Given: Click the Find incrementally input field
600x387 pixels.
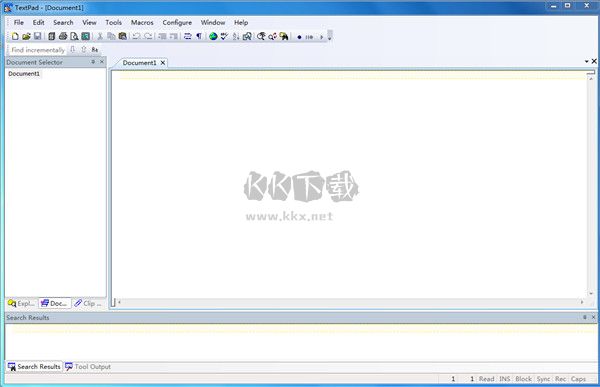Looking at the screenshot, I should (38, 50).
